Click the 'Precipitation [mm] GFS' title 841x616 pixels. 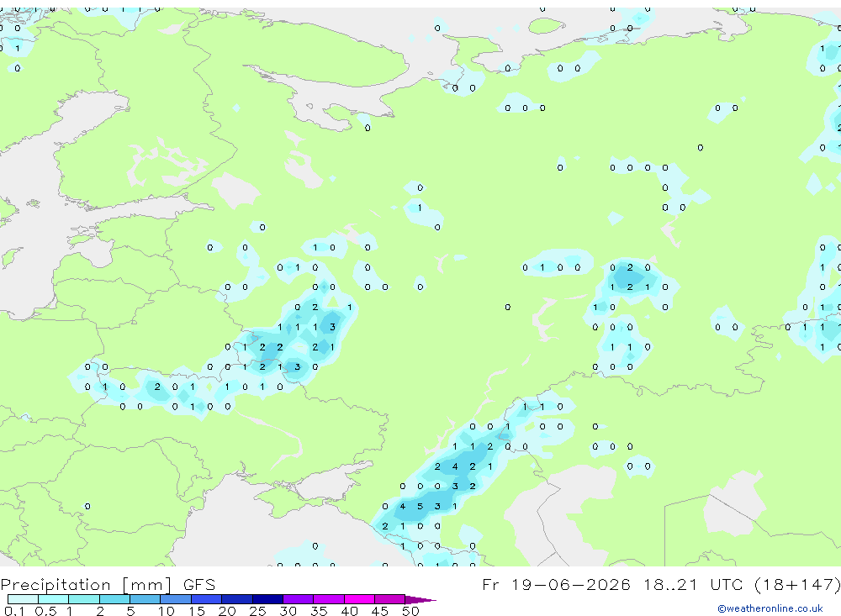pos(108,584)
